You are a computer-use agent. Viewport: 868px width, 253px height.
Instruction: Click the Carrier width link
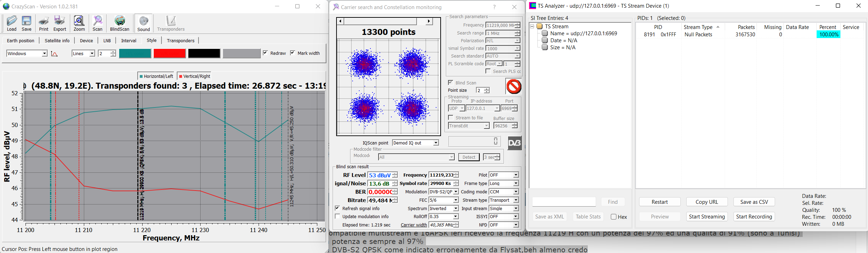point(414,225)
